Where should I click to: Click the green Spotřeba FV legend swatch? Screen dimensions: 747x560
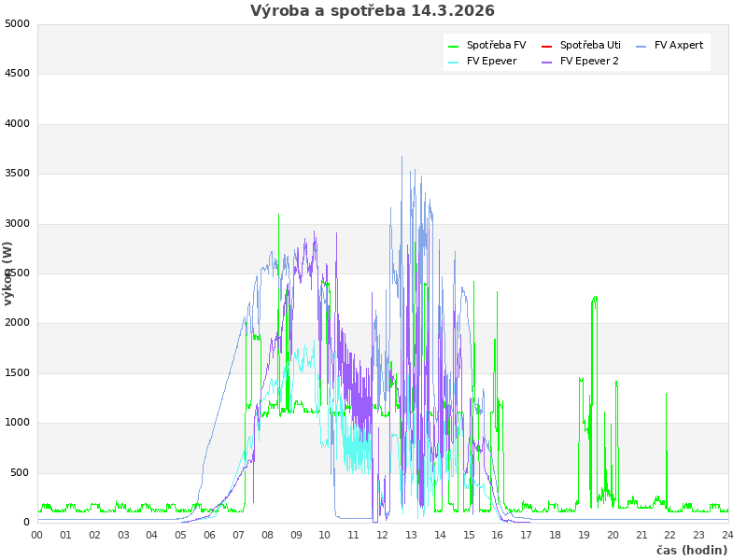(x=454, y=46)
